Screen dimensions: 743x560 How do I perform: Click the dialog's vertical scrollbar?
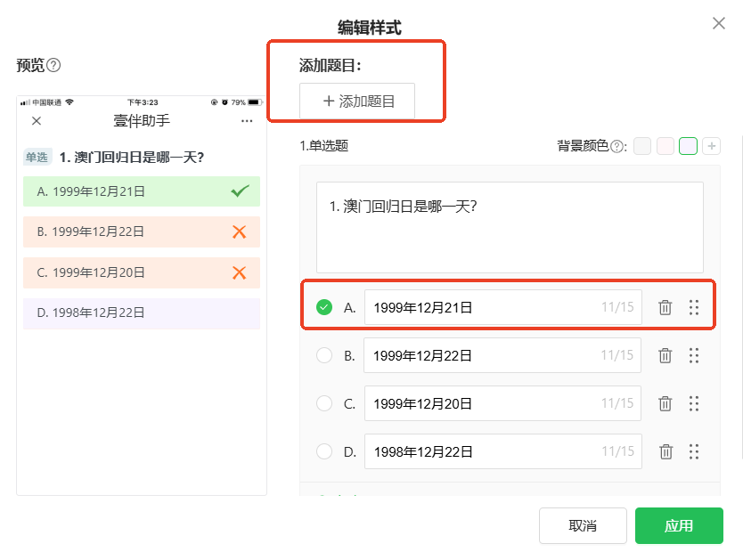[741, 296]
